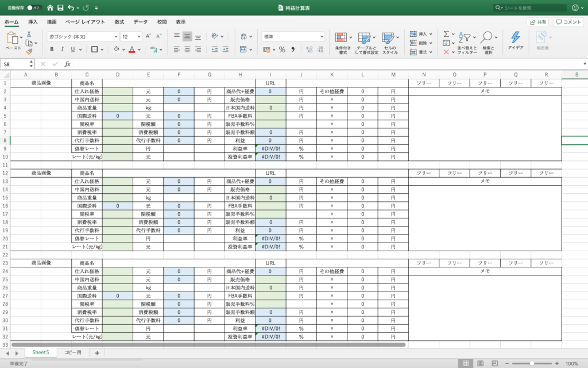
Task: Click the コメント button
Action: coord(568,22)
